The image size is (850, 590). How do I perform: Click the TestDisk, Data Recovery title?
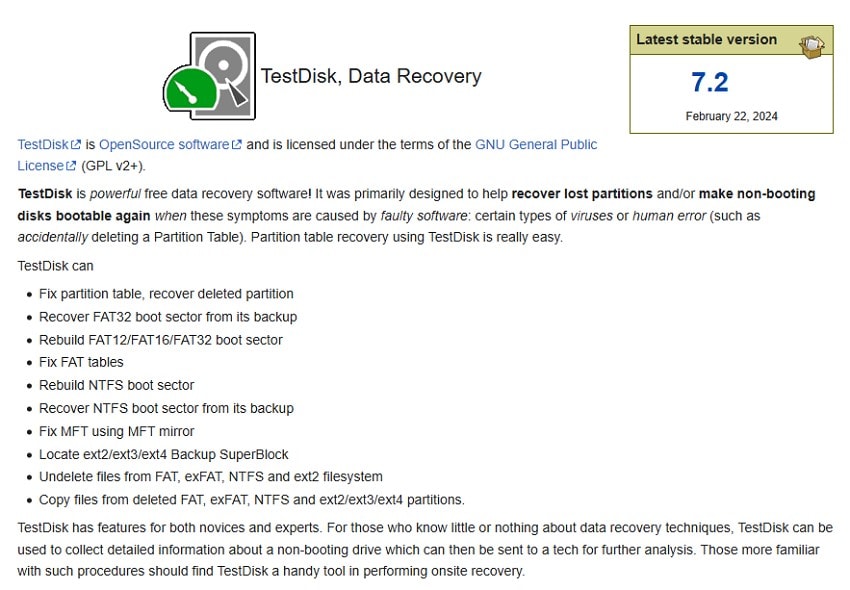point(371,76)
